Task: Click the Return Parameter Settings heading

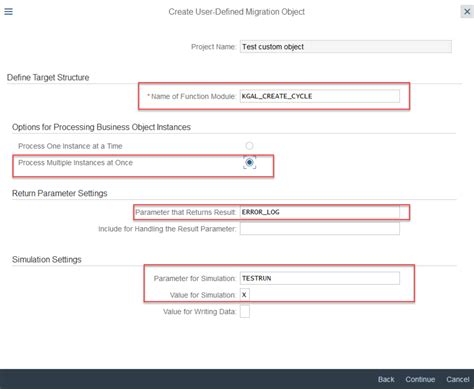Action: pyautogui.click(x=60, y=193)
